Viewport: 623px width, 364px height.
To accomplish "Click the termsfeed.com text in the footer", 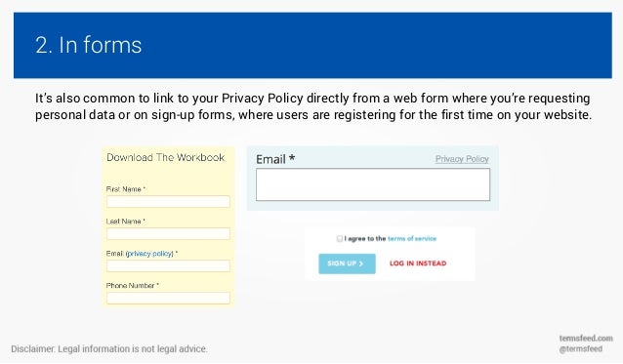I will click(586, 339).
